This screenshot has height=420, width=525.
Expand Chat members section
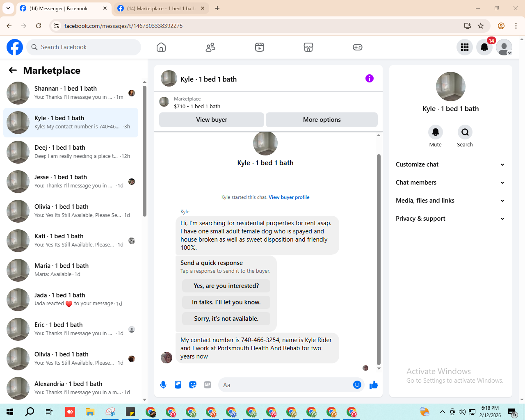point(450,183)
